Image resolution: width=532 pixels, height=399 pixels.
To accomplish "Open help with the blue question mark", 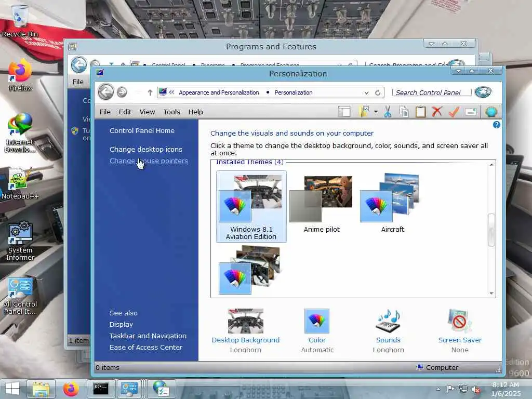I will [x=496, y=125].
